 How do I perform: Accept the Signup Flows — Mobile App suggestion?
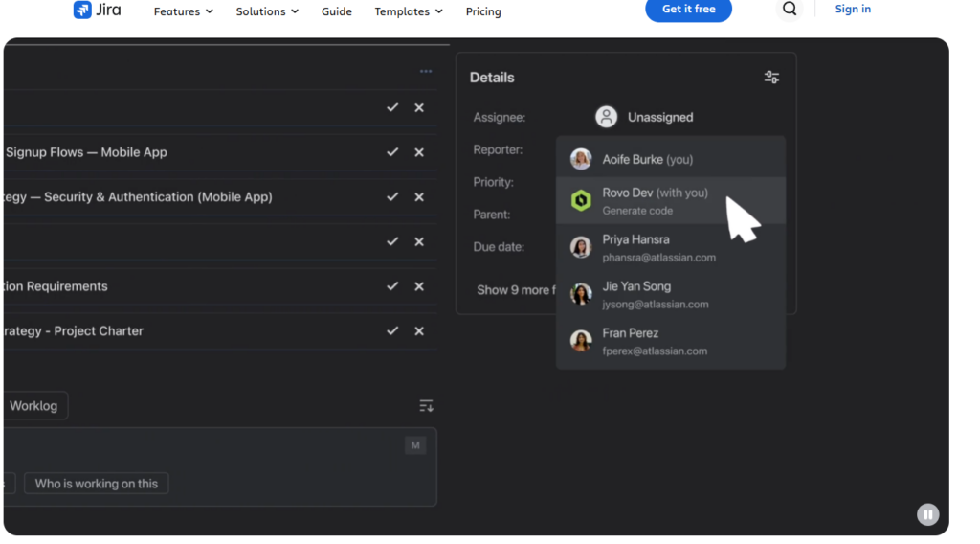click(392, 152)
